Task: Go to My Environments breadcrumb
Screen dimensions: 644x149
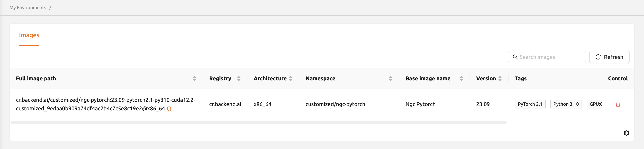Action: click(x=28, y=7)
